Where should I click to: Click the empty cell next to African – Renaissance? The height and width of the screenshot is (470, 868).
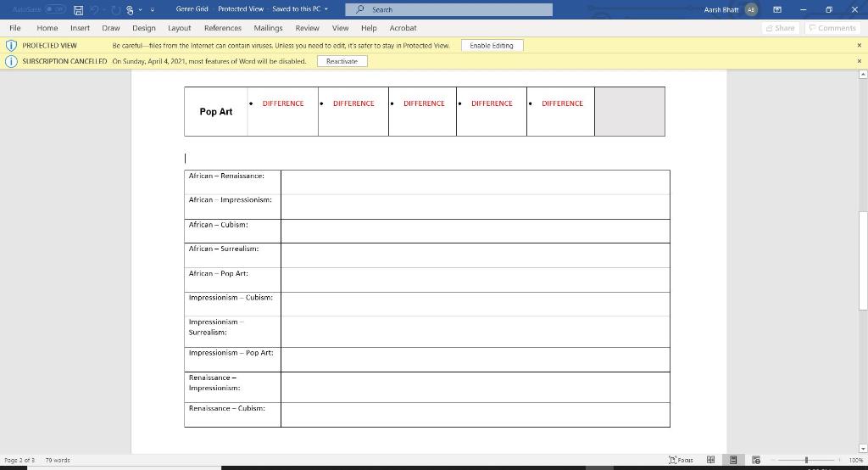(475, 182)
